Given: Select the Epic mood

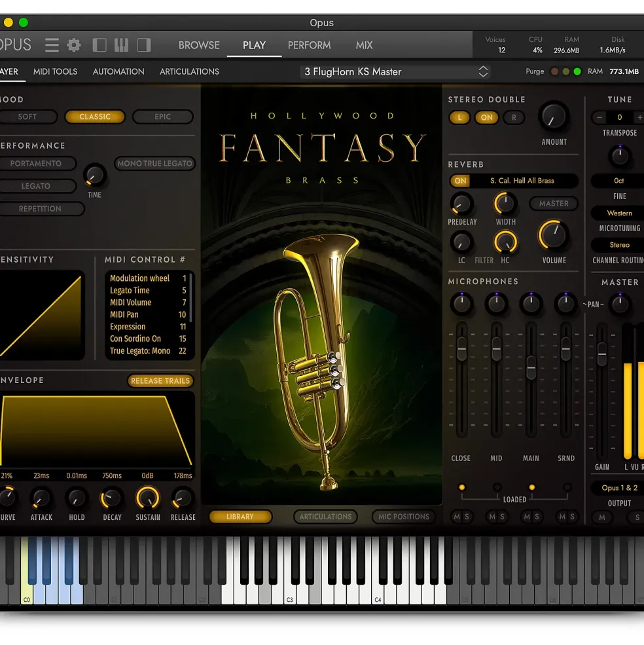Looking at the screenshot, I should (162, 117).
